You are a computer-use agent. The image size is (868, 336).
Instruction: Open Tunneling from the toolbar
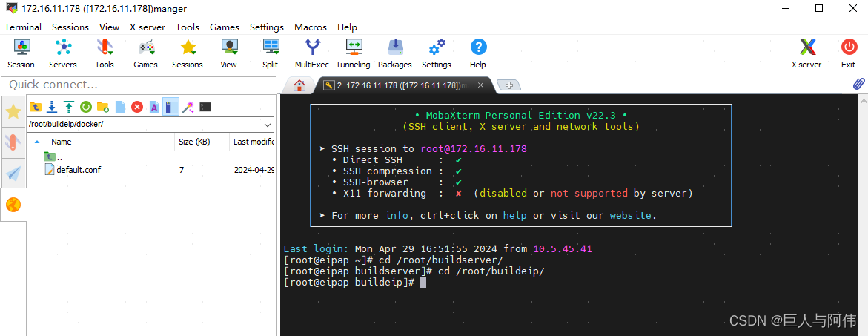(x=353, y=53)
